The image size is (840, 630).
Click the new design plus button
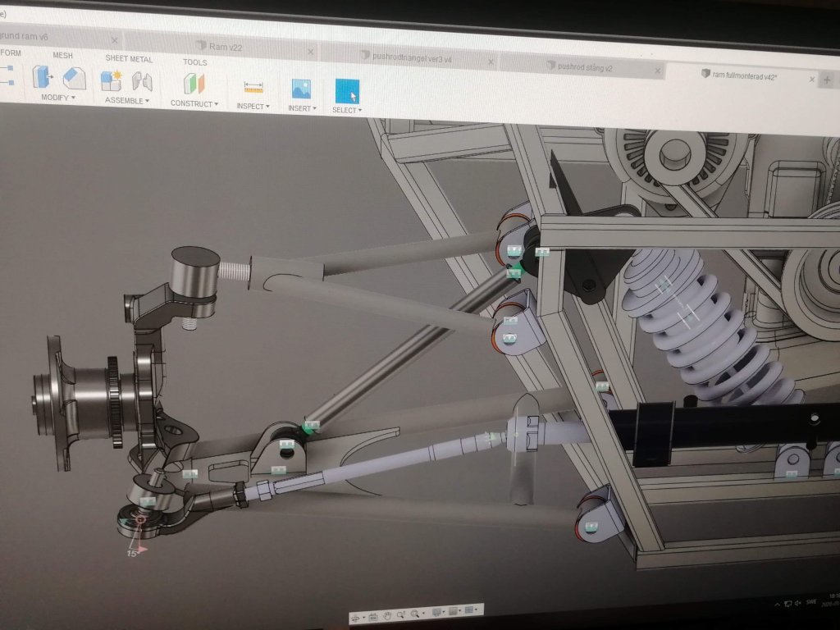[x=828, y=80]
